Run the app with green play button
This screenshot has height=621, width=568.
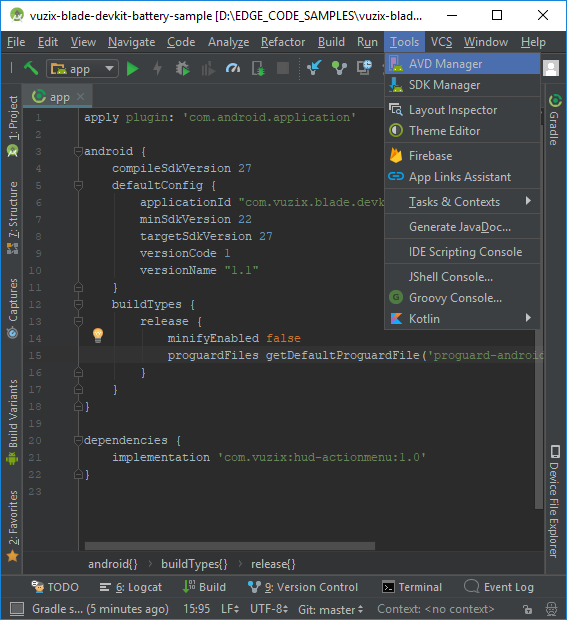pyautogui.click(x=132, y=69)
